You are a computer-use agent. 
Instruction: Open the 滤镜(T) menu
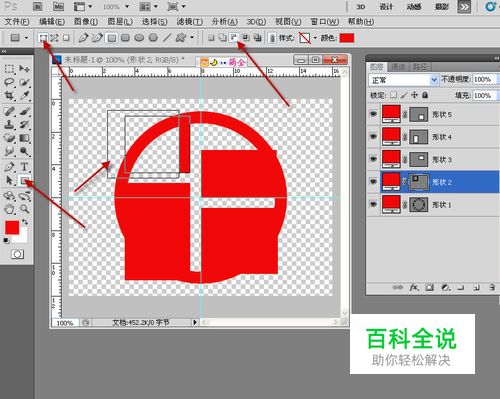point(189,22)
